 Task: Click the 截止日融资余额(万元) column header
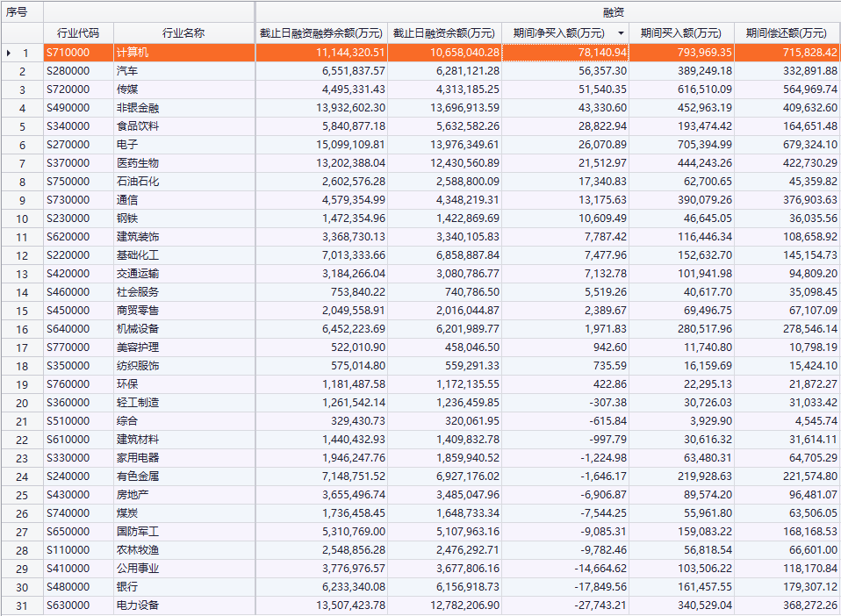[x=444, y=33]
